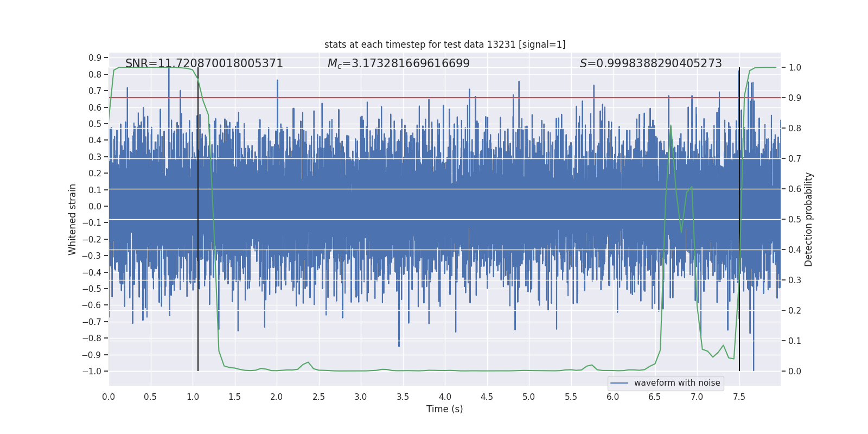The height and width of the screenshot is (434, 868).
Task: Click the 1.0 tick on the probability axis
Action: 795,68
